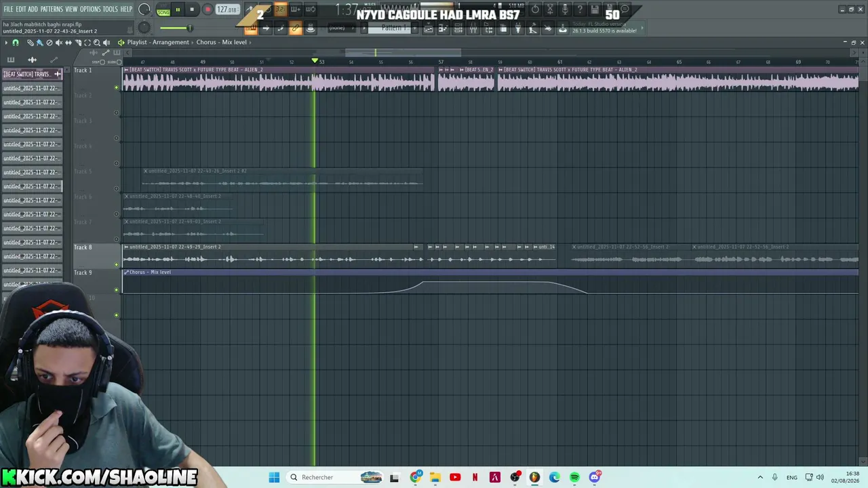Open Spotify from the taskbar

[x=574, y=477]
